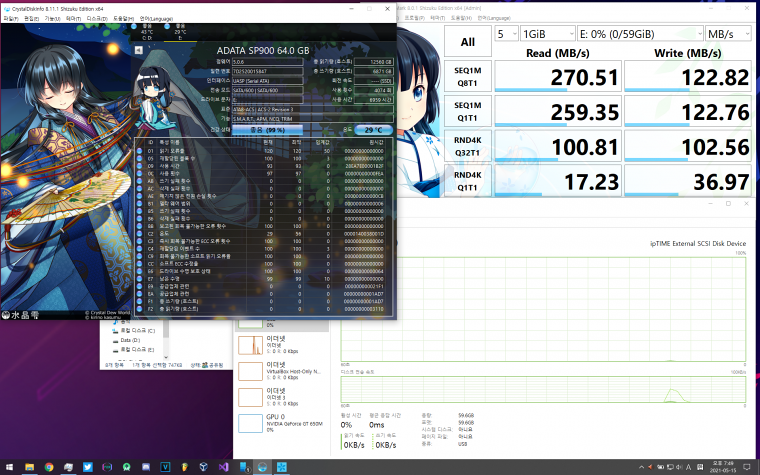Screen dimensions: 760x475
Task: Click the 29 °C temperature button
Action: pos(373,130)
